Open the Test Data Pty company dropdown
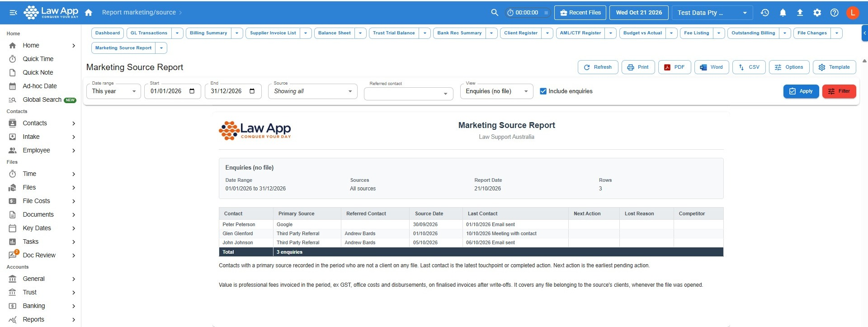The height and width of the screenshot is (327, 868). (x=712, y=13)
